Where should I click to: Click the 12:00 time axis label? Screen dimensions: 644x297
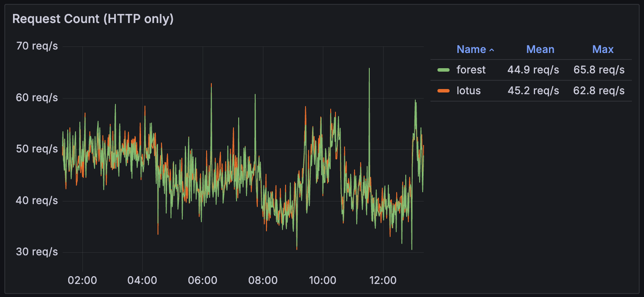click(x=383, y=280)
